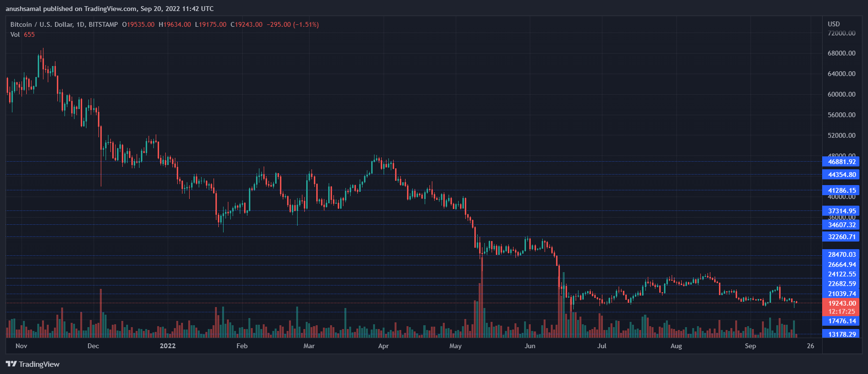The width and height of the screenshot is (868, 374).
Task: Click the Vol indicator legend
Action: point(22,34)
